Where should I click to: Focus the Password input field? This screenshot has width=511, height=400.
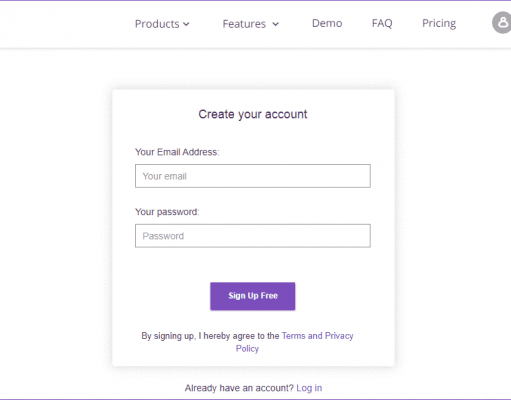(x=253, y=236)
